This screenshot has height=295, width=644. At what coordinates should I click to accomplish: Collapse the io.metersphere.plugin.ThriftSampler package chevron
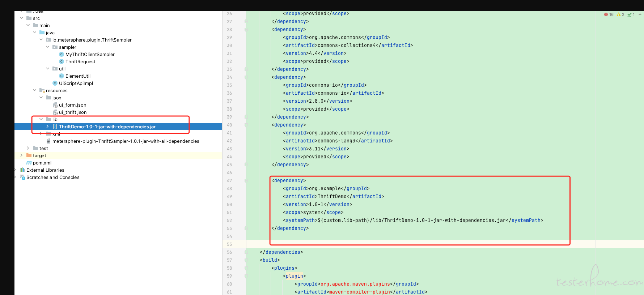41,39
